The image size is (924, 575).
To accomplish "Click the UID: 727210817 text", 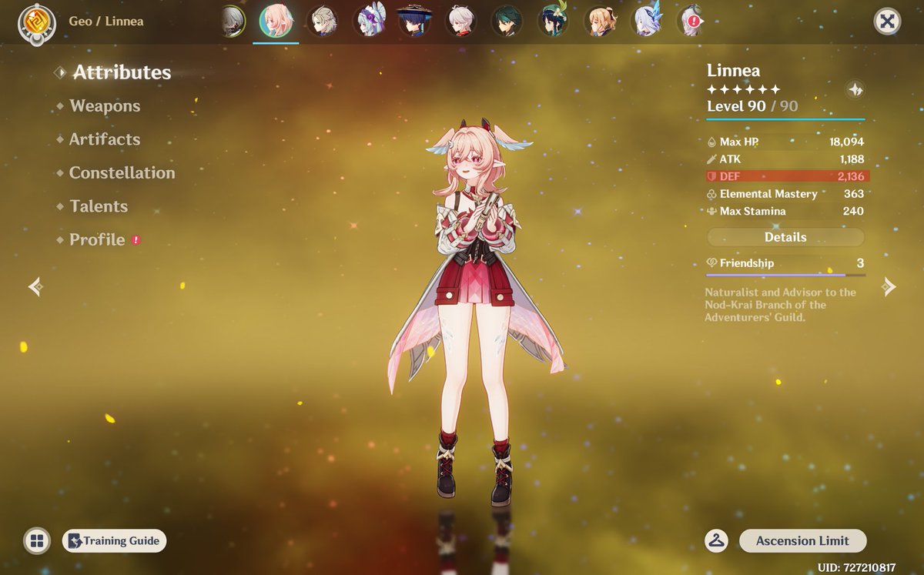I will pos(856,567).
